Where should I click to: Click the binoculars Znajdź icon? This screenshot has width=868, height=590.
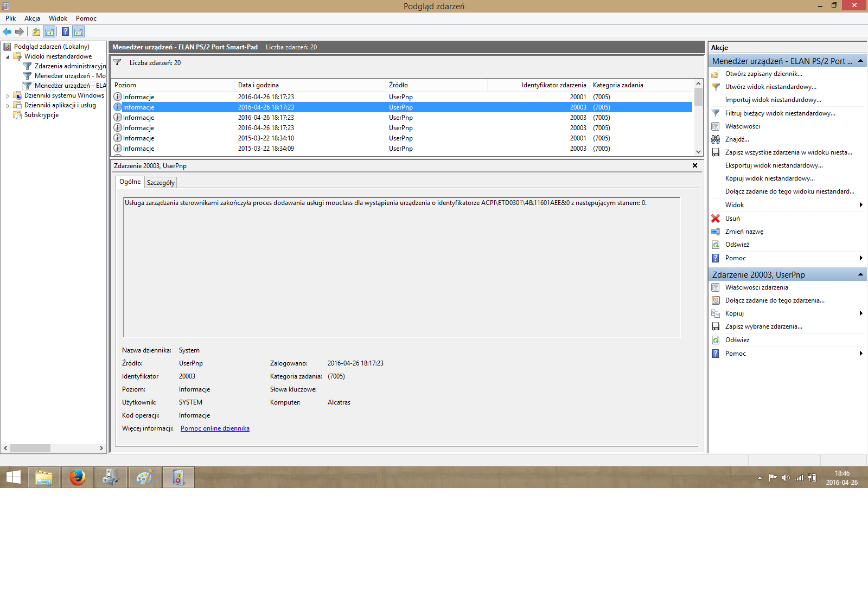click(x=716, y=139)
